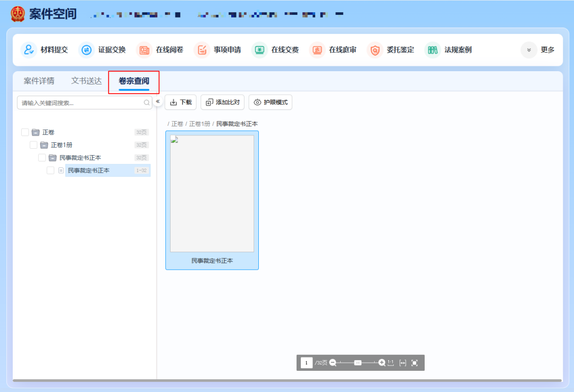Click the 添加比对 add comparison button
The width and height of the screenshot is (574, 392).
pos(222,102)
